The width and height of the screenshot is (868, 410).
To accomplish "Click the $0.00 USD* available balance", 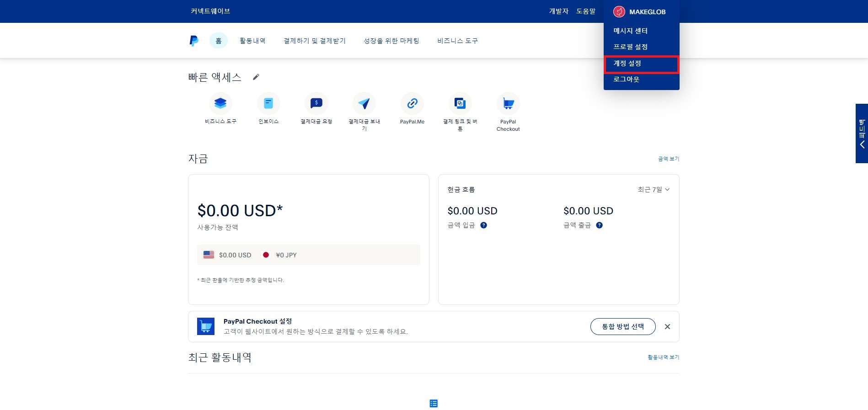I will [240, 211].
